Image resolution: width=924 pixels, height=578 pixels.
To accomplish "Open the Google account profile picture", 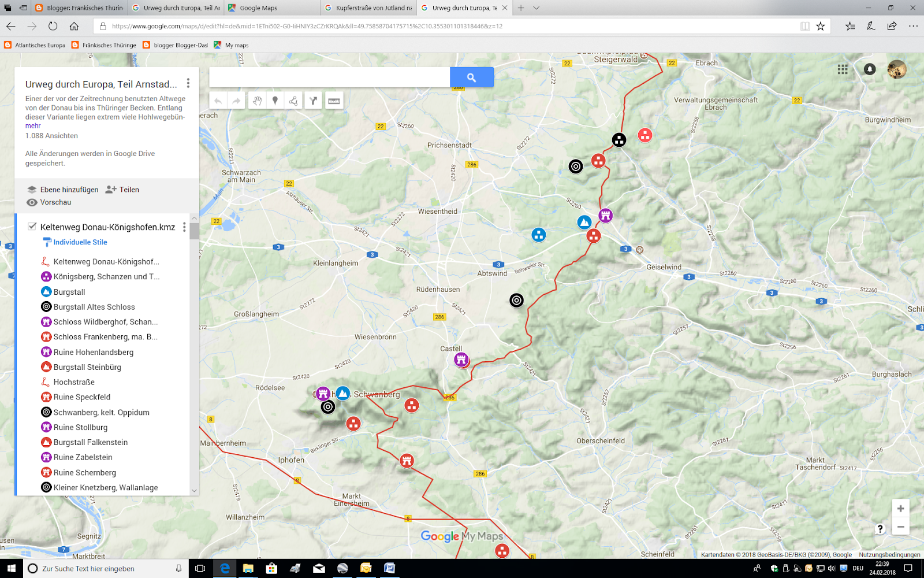I will point(897,69).
